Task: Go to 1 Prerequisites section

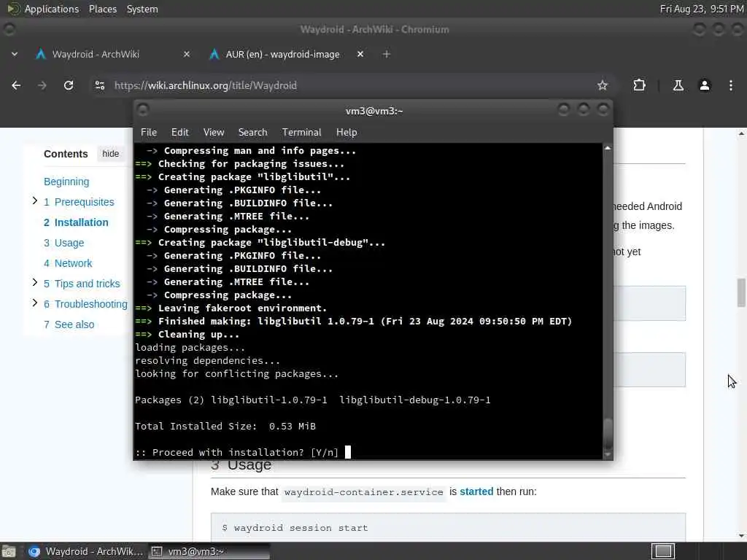Action: pyautogui.click(x=79, y=202)
